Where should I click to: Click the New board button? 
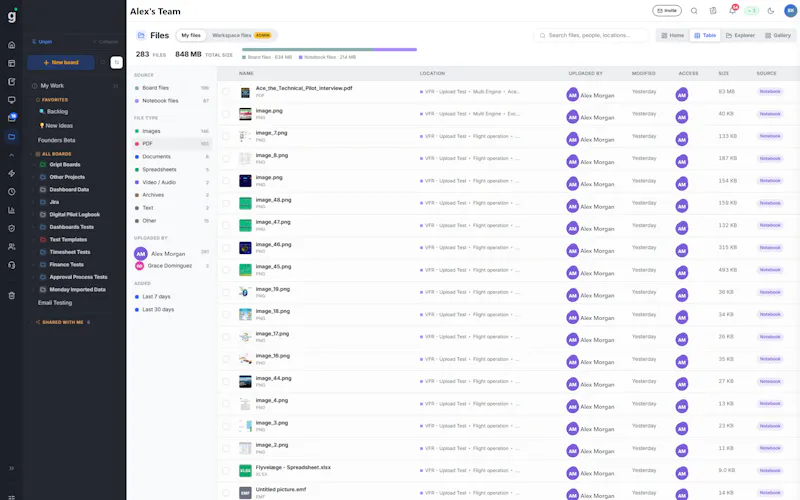point(61,62)
